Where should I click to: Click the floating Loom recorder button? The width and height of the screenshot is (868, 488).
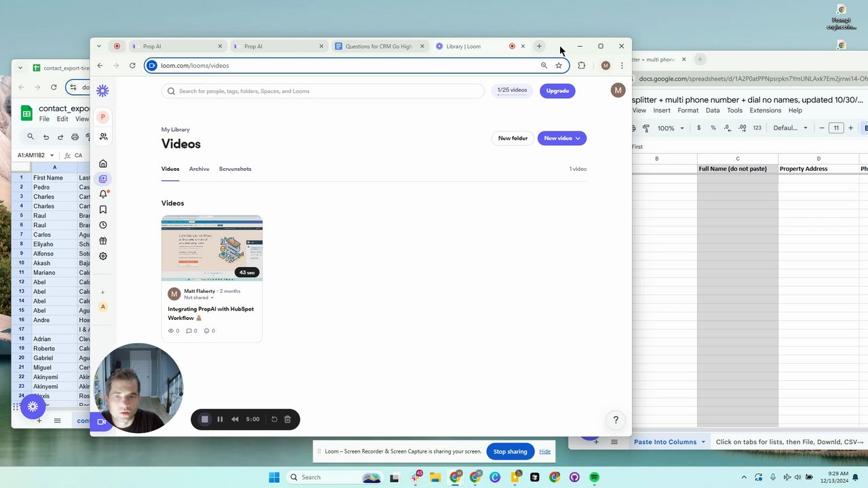(33, 407)
